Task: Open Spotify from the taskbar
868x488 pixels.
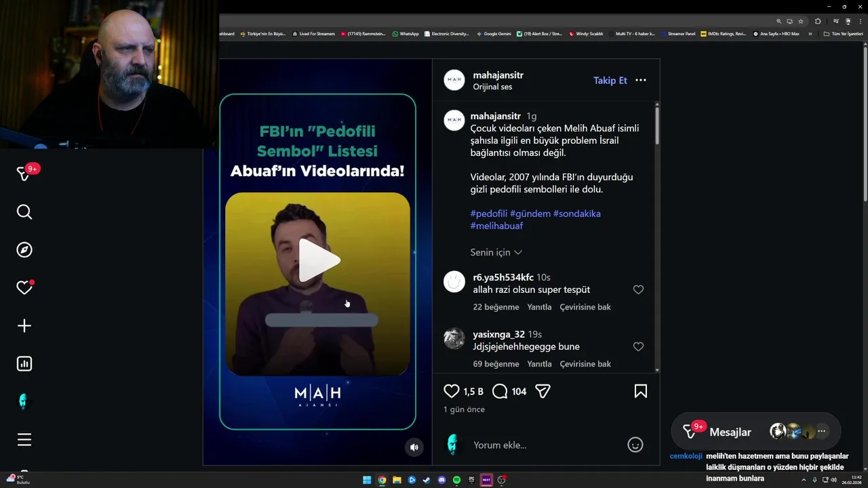Action: 456,480
